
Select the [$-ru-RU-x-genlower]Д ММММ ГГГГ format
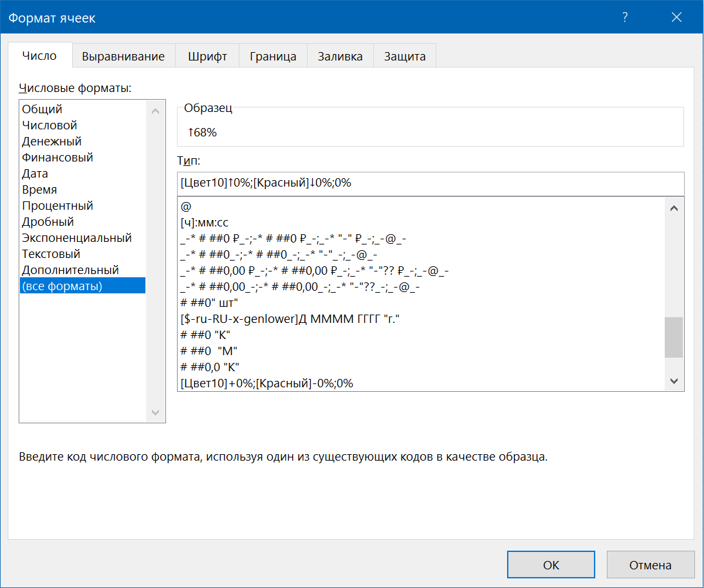[421, 319]
